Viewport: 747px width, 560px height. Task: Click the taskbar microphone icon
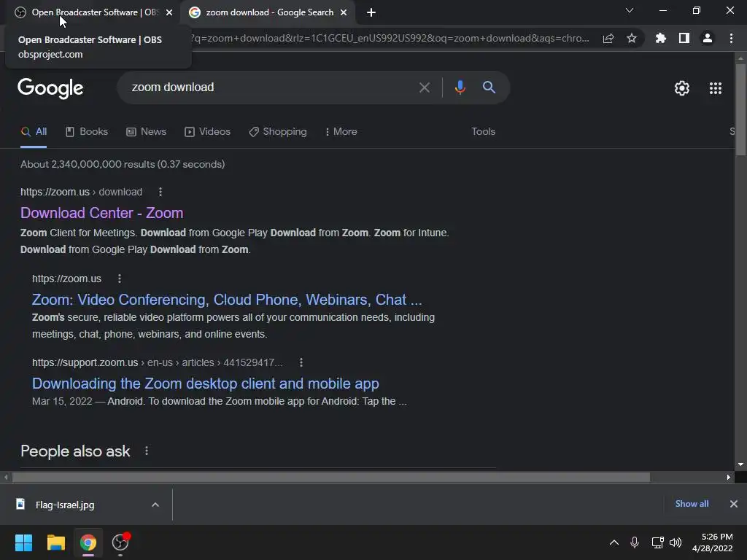[635, 542]
